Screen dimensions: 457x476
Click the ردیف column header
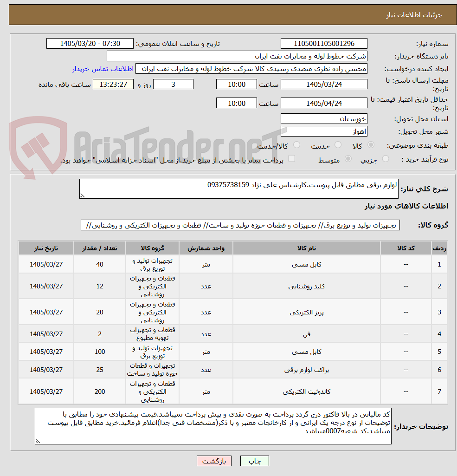point(439,248)
